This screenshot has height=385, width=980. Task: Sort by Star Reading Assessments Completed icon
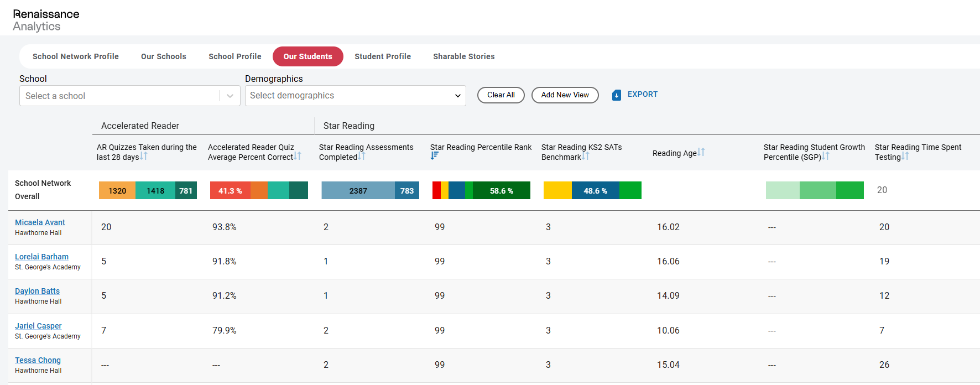pos(361,157)
